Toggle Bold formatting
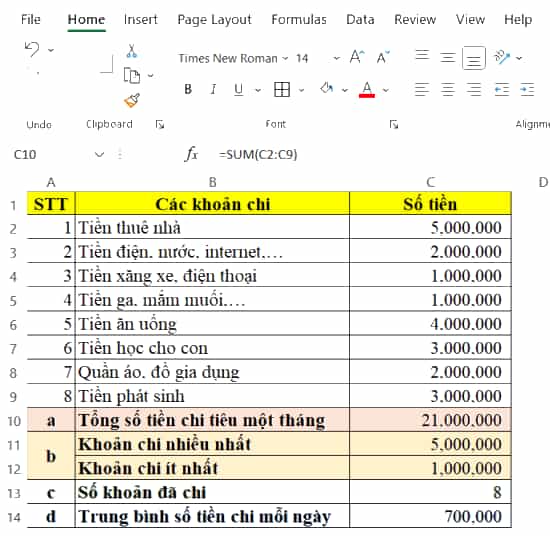Image resolution: width=550 pixels, height=536 pixels. pos(188,89)
